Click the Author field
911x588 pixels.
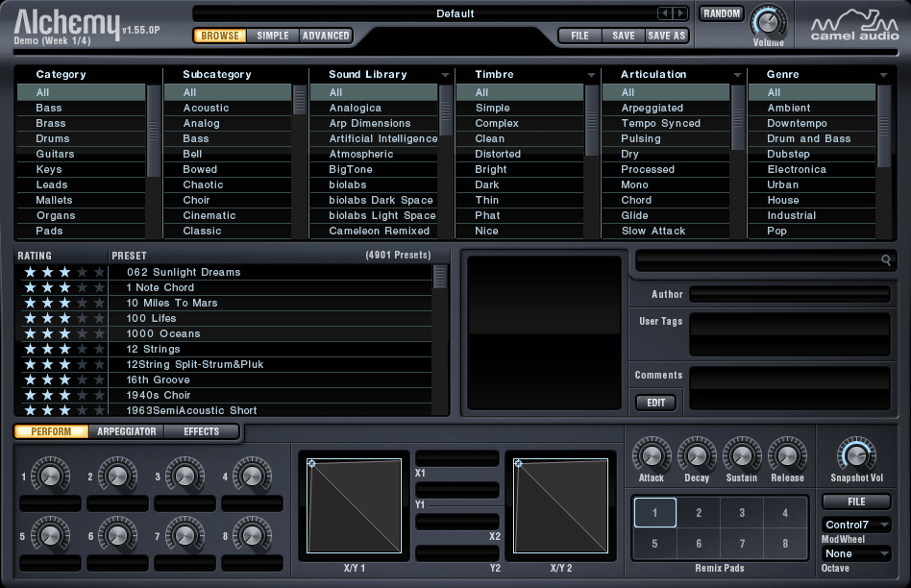[790, 294]
